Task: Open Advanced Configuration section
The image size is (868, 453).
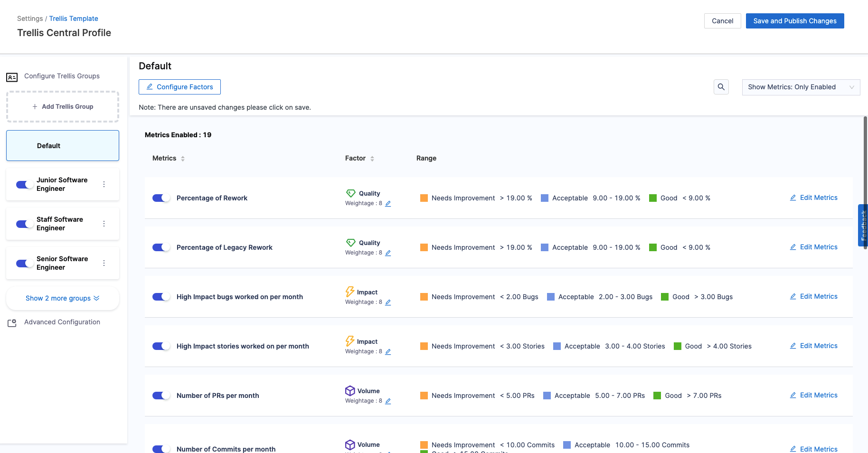Action: coord(62,322)
